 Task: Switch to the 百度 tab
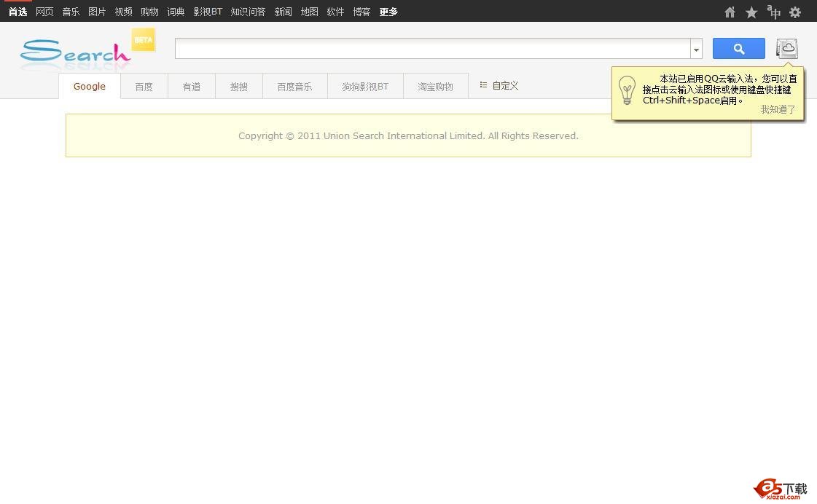coord(144,87)
